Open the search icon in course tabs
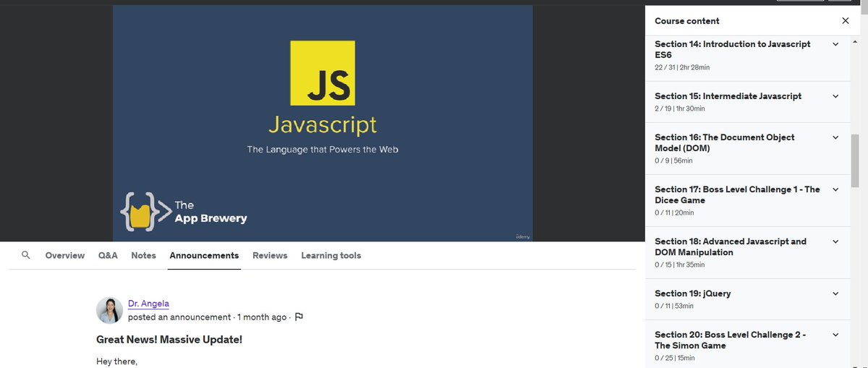The width and height of the screenshot is (868, 368). tap(26, 255)
